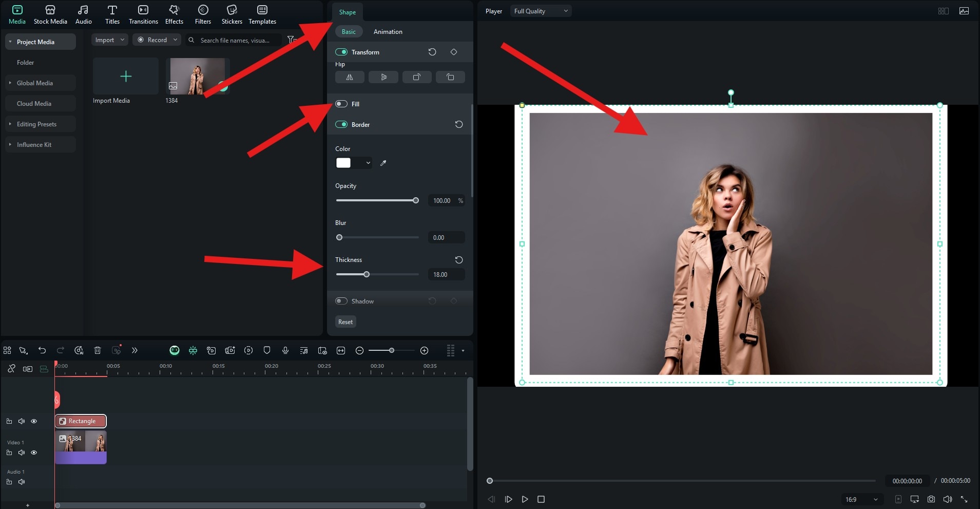Hide the Rectangle track
This screenshot has height=509, width=980.
coord(34,422)
